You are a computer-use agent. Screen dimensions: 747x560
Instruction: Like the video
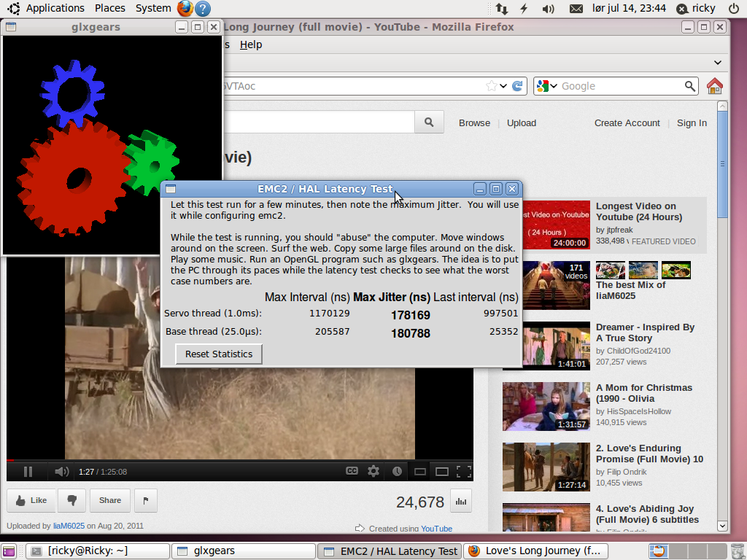click(x=31, y=500)
